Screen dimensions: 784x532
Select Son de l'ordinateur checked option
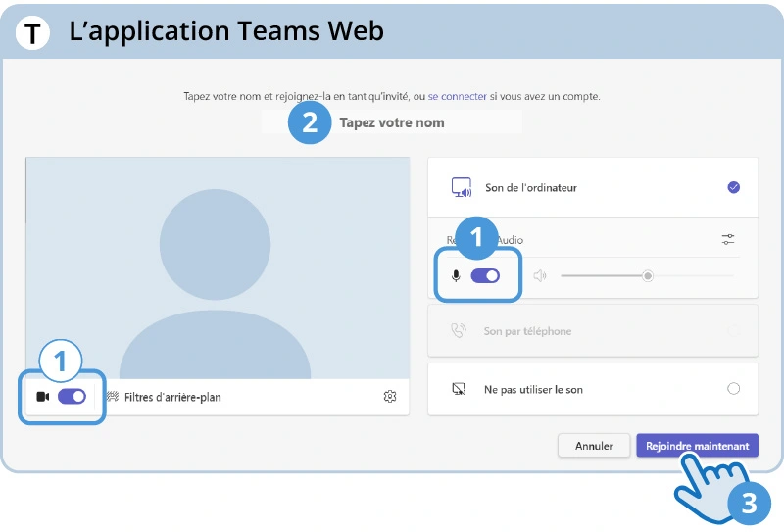(733, 187)
